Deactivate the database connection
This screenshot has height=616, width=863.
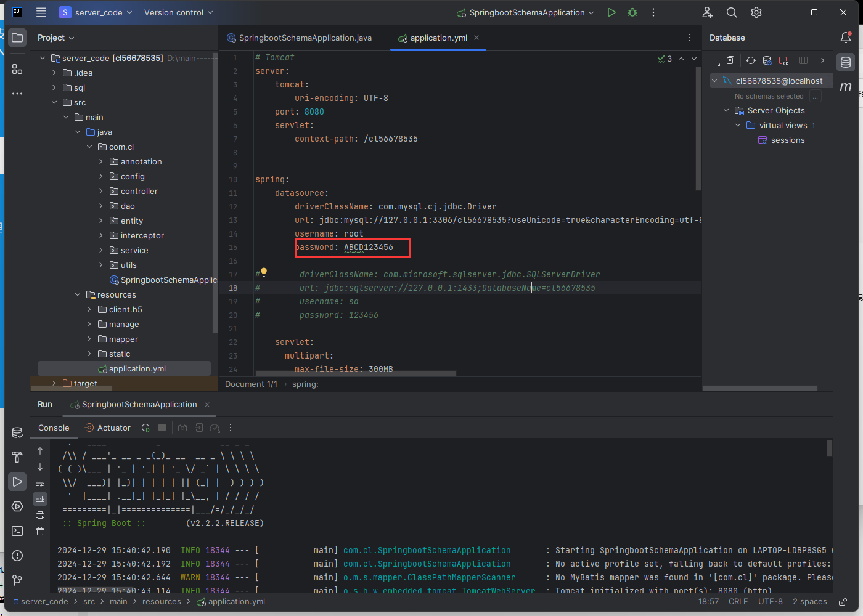point(783,60)
